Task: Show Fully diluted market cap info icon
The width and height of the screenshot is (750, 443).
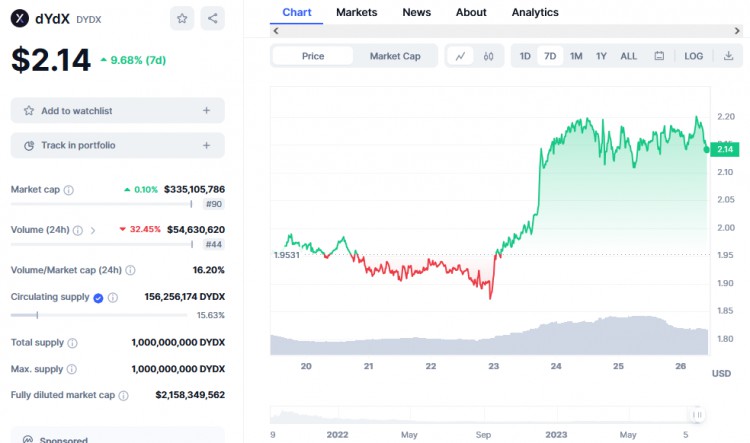Action: point(123,396)
